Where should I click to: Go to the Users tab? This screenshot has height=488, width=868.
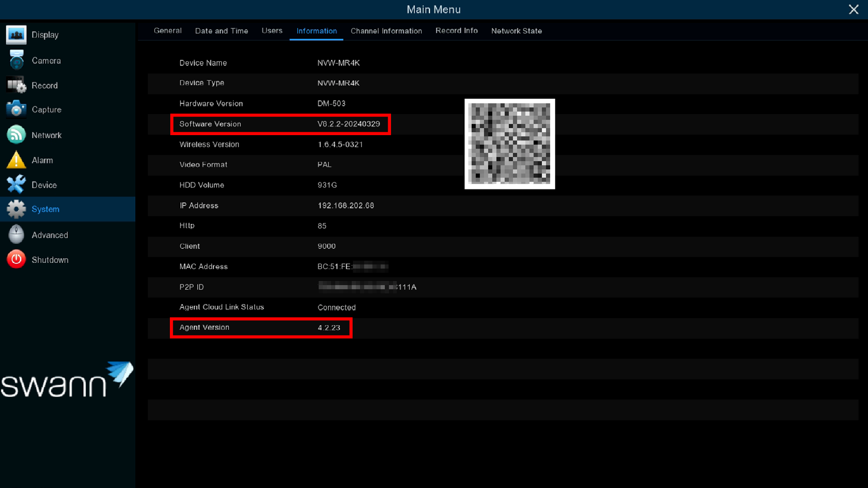tap(272, 31)
